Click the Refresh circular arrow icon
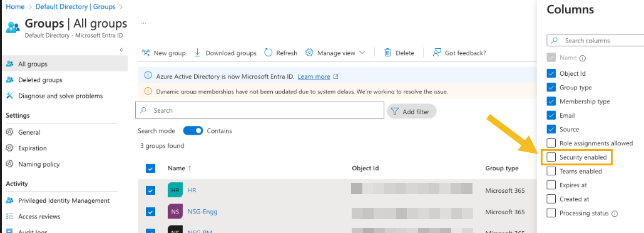 click(268, 53)
